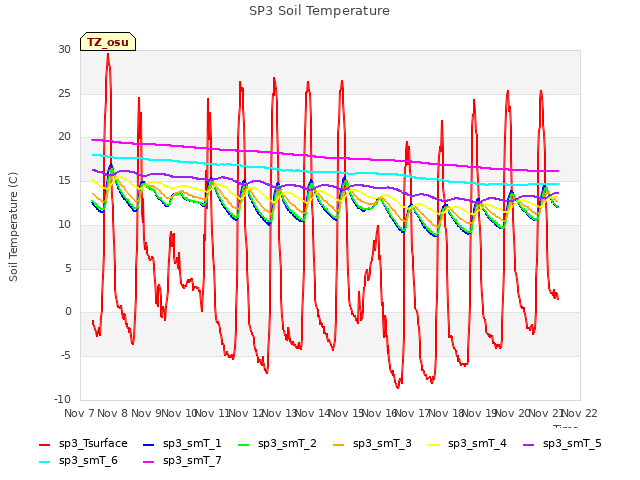Select the sp3_smT_2 legend label

click(x=287, y=444)
